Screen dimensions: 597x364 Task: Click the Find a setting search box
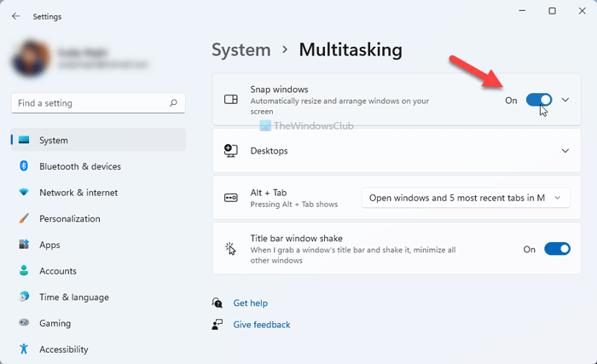pyautogui.click(x=90, y=103)
